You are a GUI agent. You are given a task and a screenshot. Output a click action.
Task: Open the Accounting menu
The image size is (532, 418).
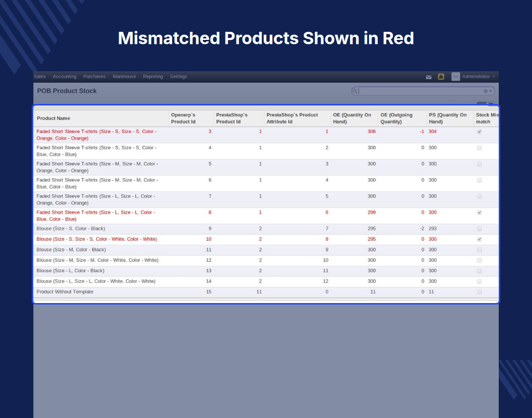pos(65,76)
